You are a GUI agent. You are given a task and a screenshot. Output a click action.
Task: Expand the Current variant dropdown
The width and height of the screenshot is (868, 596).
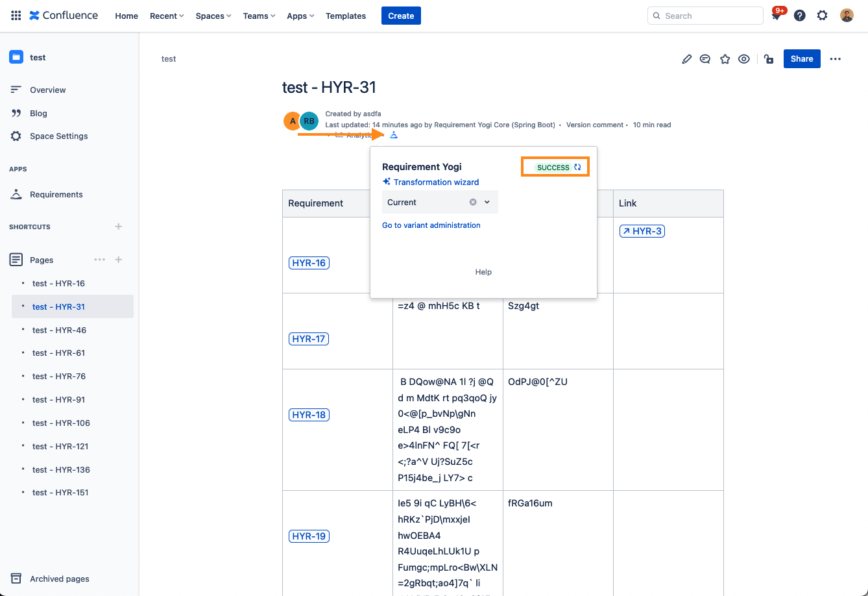click(x=487, y=203)
